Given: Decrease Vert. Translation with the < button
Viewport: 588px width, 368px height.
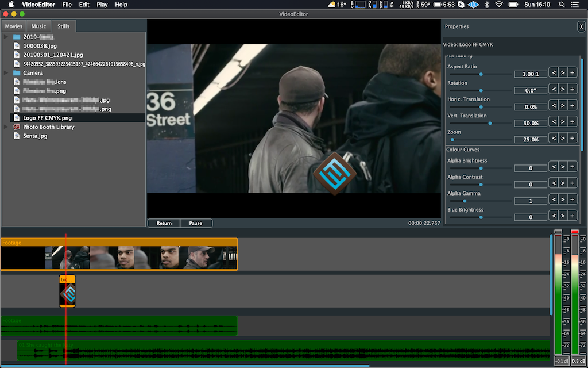Looking at the screenshot, I should tap(554, 122).
